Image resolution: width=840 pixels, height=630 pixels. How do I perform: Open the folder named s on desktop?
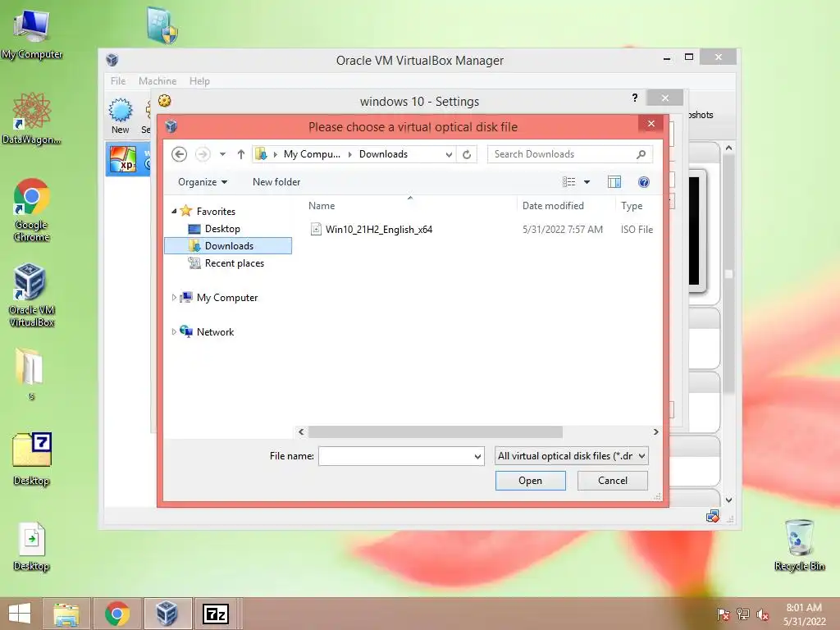point(31,373)
